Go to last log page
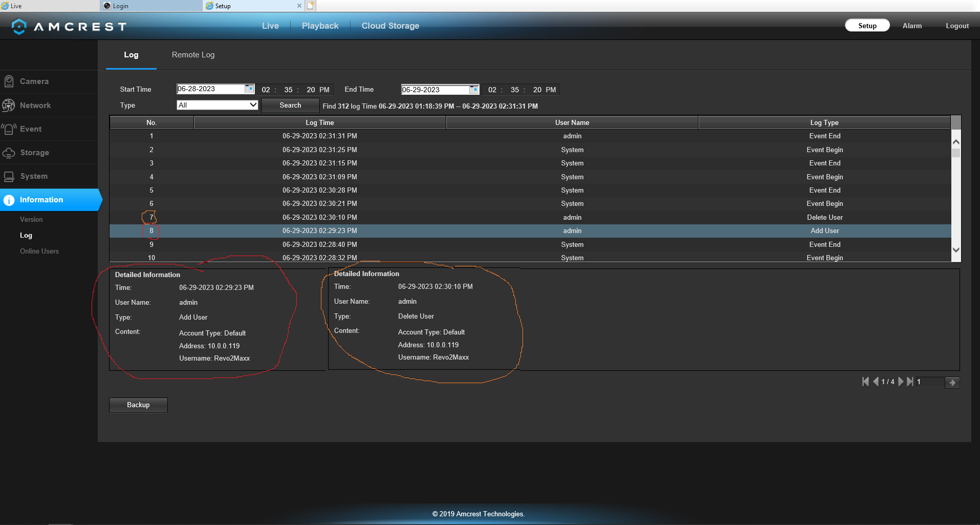 (x=910, y=382)
